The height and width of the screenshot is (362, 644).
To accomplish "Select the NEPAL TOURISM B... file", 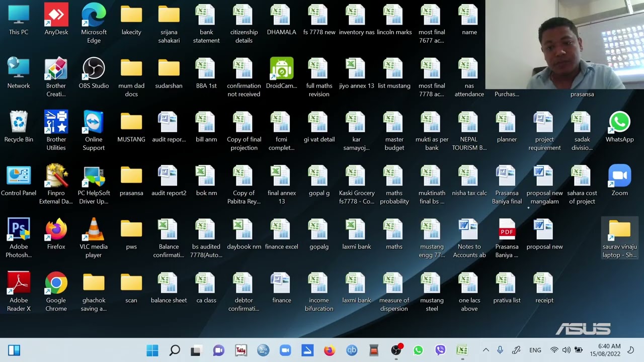I will click(x=469, y=131).
